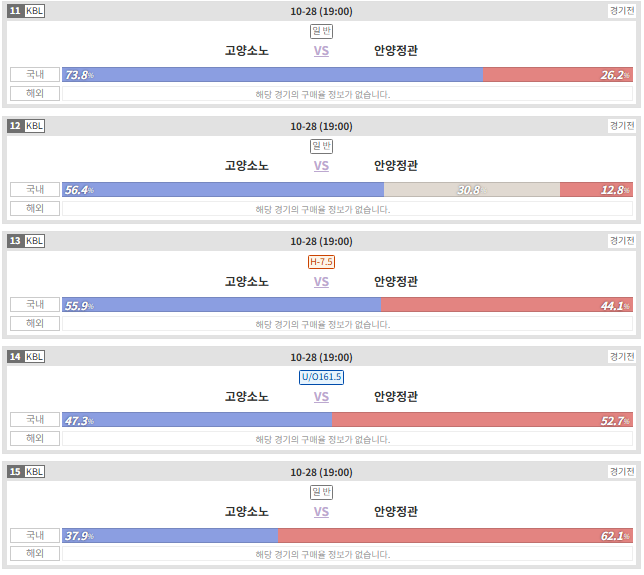
Task: Select the U/O161.5 over-under badge
Action: [321, 377]
